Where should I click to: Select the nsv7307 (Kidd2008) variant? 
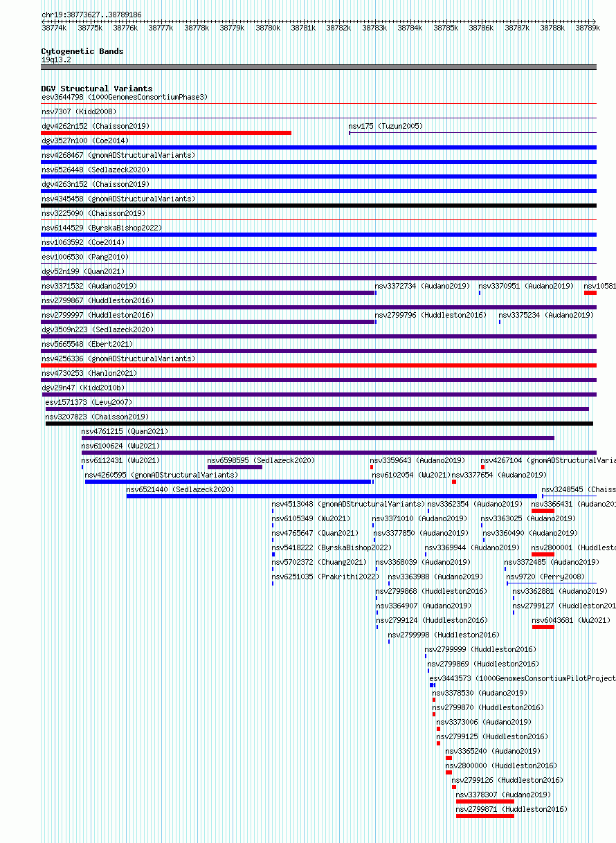(x=79, y=111)
